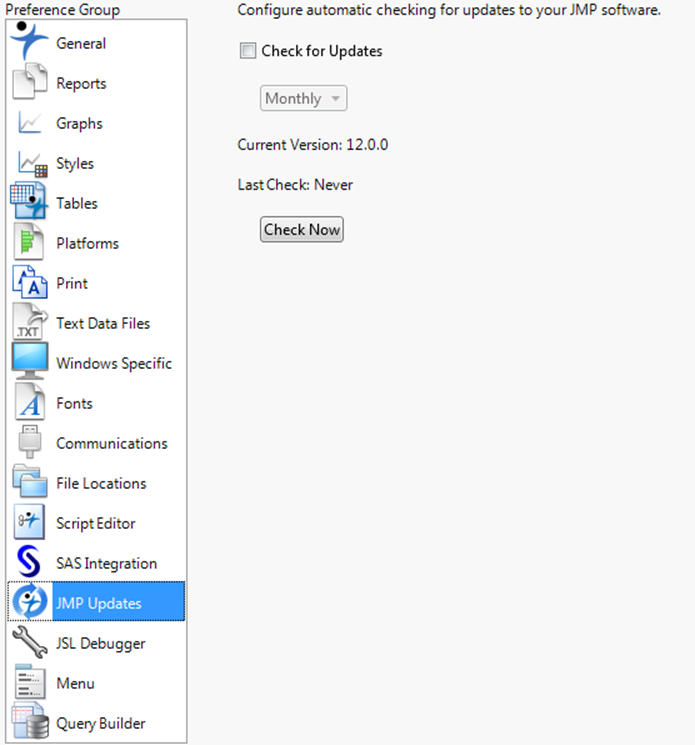The width and height of the screenshot is (695, 745).
Task: Click the Configure automatic checking description text
Action: click(x=449, y=10)
